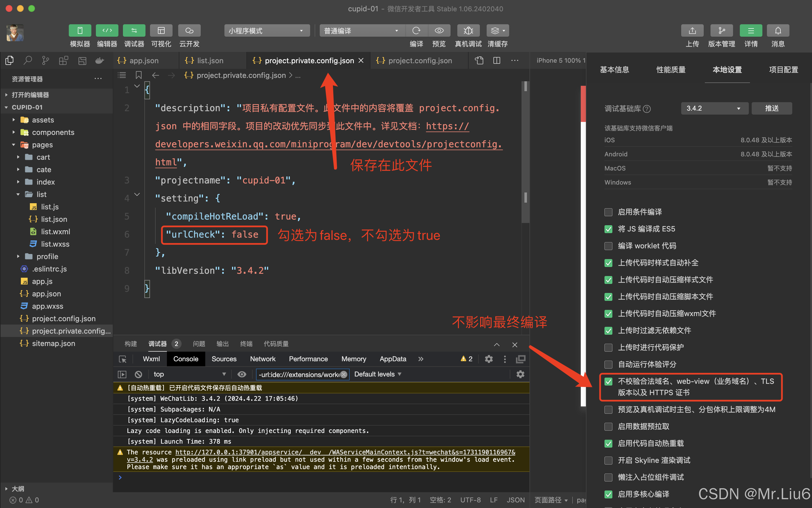Open the developers.weixin.qq.com documentation link

click(x=329, y=144)
